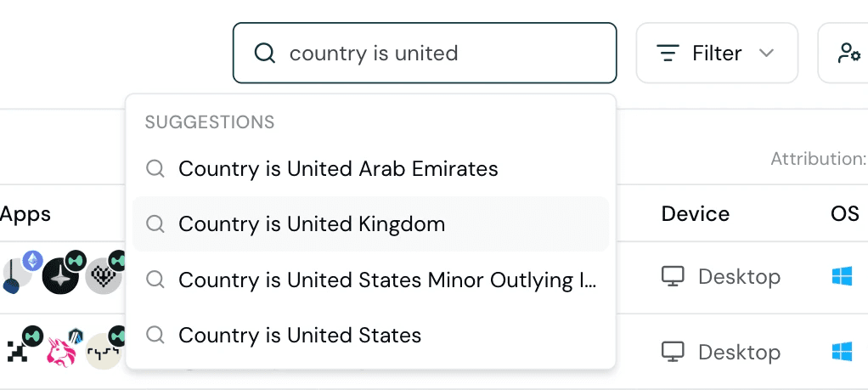
Task: Choose "Country is United Kingdom" suggestion
Action: click(x=371, y=223)
